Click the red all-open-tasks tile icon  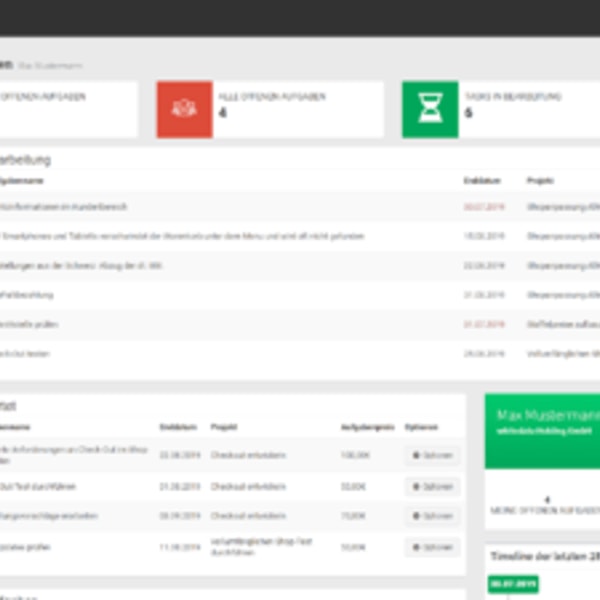point(185,109)
